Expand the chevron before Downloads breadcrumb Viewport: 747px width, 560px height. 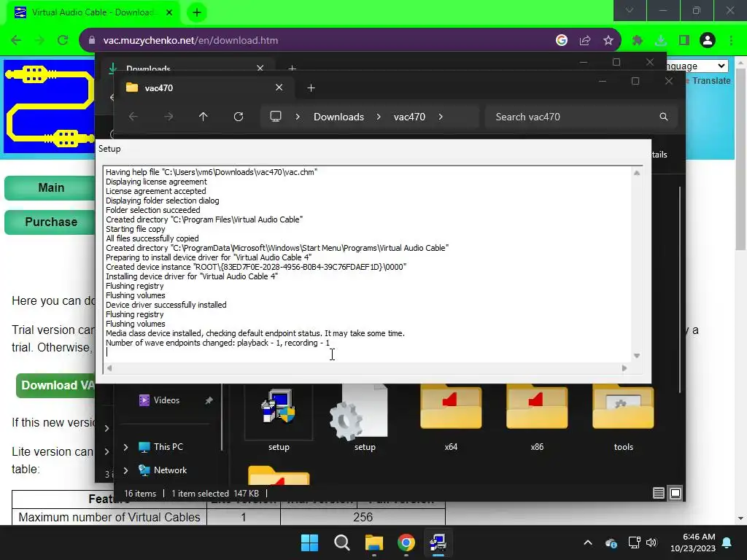[298, 117]
